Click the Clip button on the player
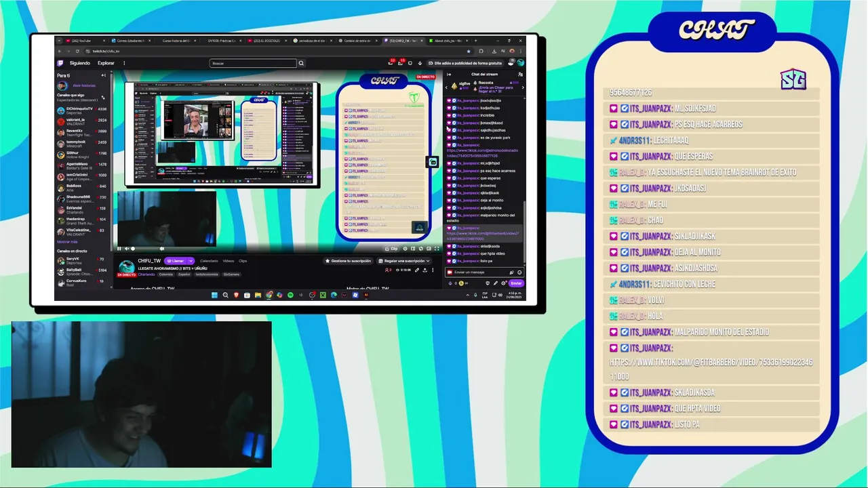868x488 pixels. [x=391, y=249]
